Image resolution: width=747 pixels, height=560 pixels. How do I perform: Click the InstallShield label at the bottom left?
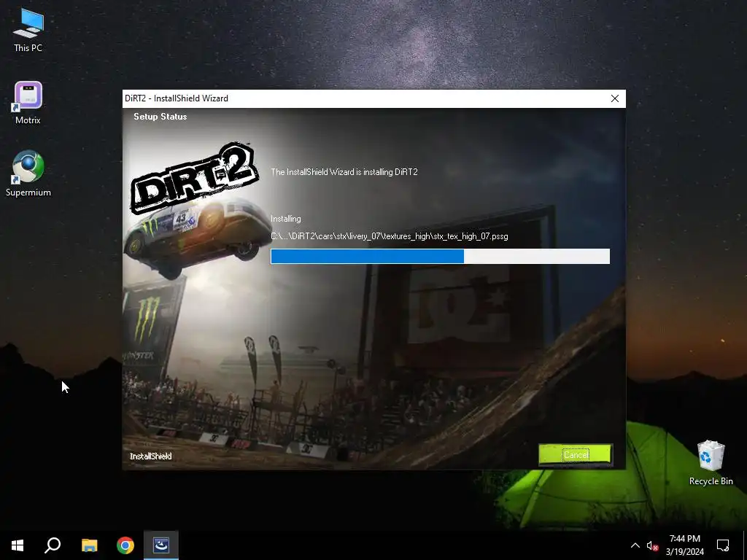[x=150, y=456]
